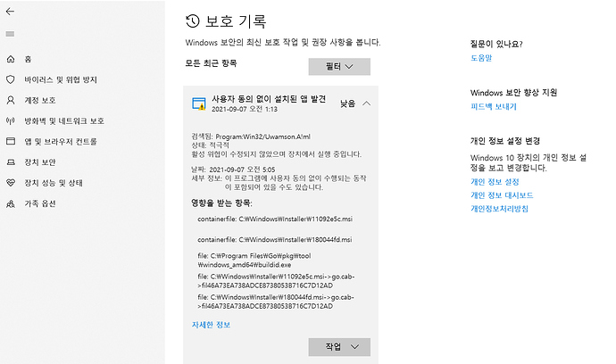
Task: Open the 도움말 link
Action: pos(481,58)
